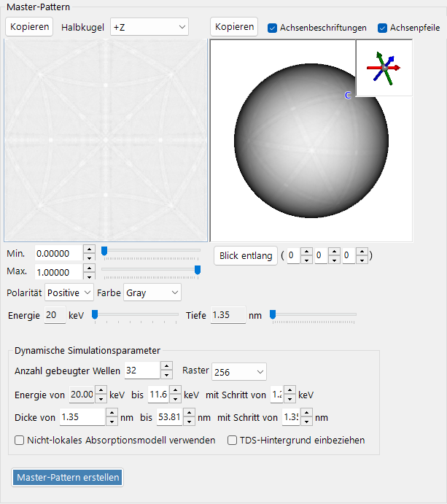
Task: Decrease the Max. value with down arrow
Action: point(90,276)
